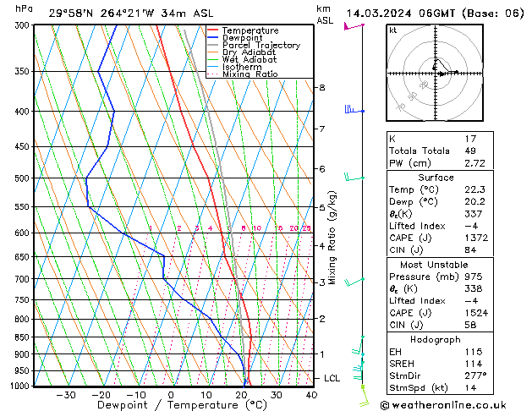532x411 pixels.
Task: Click the surface Temp value 22.3
Action: click(474, 189)
